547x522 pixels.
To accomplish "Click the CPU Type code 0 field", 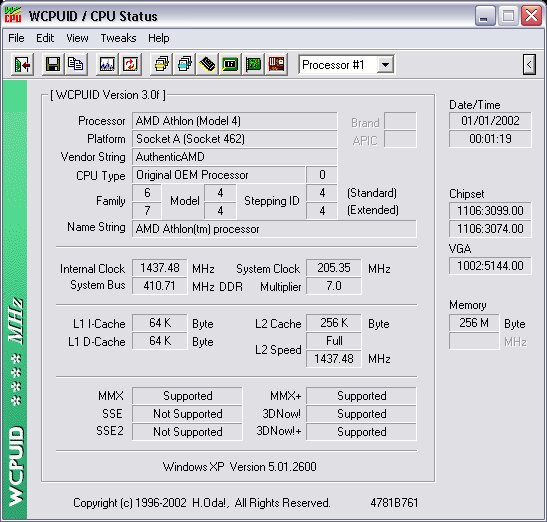I will 322,175.
